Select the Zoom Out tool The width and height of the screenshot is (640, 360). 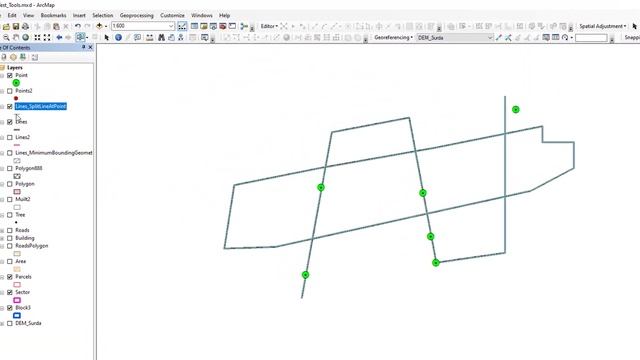pyautogui.click(x=7, y=38)
